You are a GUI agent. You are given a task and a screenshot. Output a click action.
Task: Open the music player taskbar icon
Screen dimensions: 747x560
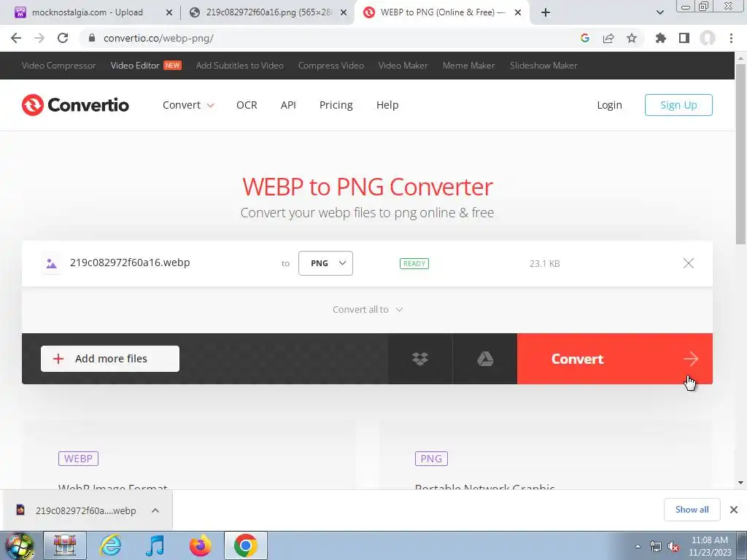click(x=155, y=545)
